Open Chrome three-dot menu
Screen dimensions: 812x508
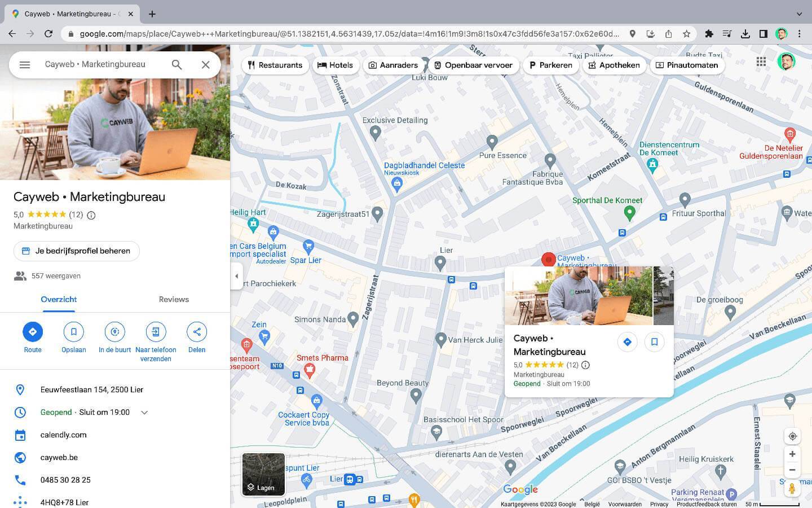799,34
